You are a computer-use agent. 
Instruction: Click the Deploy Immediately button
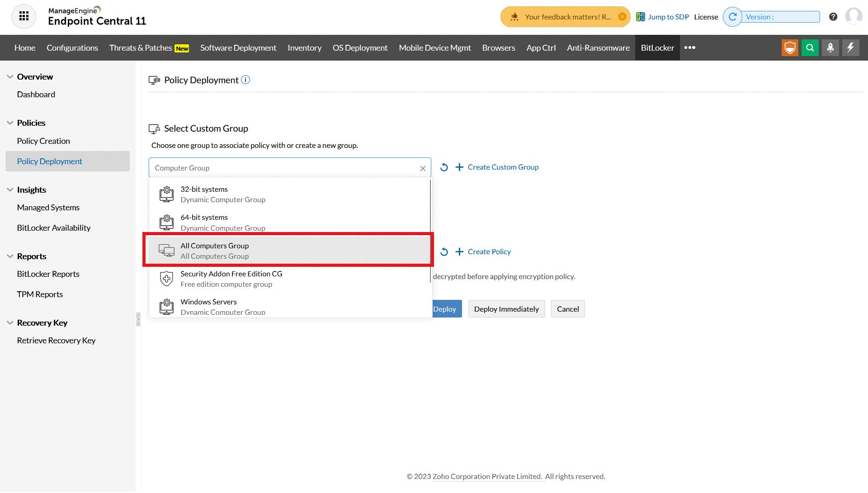(506, 309)
